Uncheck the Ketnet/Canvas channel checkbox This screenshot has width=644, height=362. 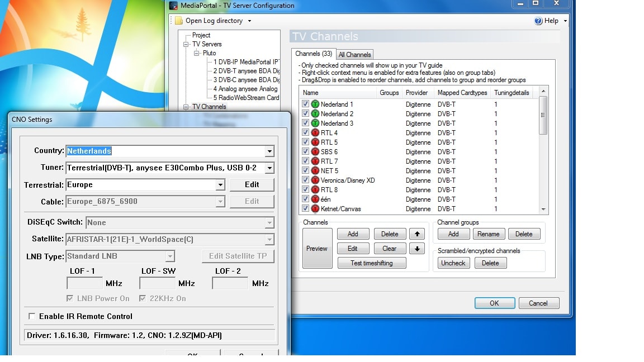point(305,208)
